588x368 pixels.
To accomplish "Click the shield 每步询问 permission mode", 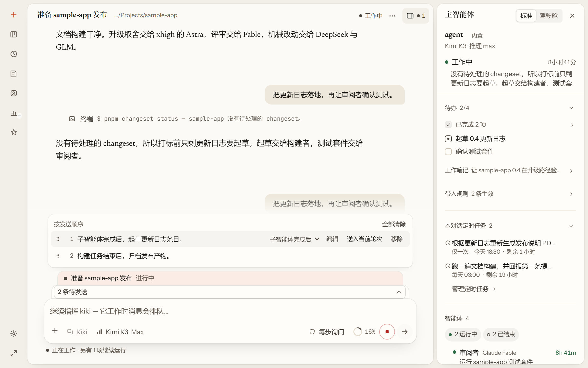I will click(x=327, y=332).
